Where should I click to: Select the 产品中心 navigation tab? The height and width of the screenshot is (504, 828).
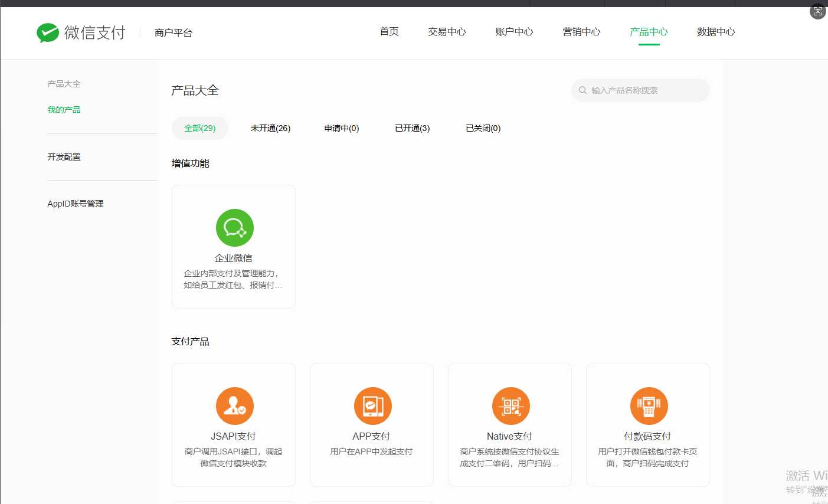click(649, 32)
